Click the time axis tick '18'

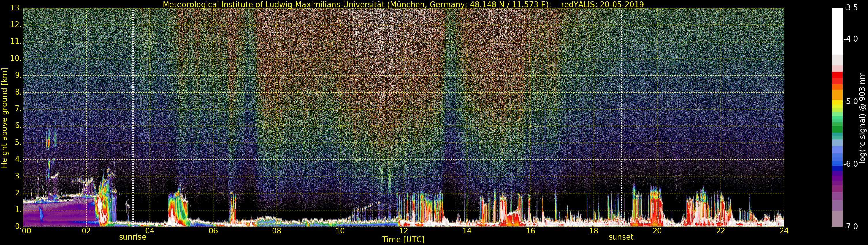pos(594,231)
